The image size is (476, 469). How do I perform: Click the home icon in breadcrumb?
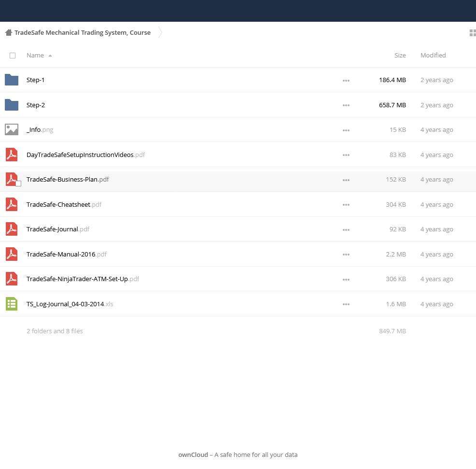[9, 32]
